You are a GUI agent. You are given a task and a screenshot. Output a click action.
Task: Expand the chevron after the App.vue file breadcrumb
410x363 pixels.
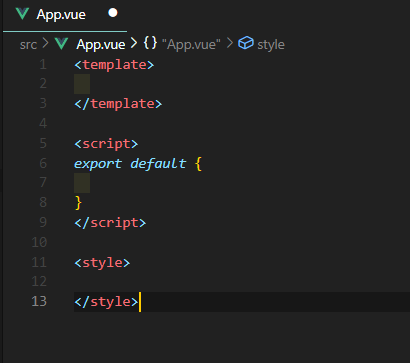134,43
